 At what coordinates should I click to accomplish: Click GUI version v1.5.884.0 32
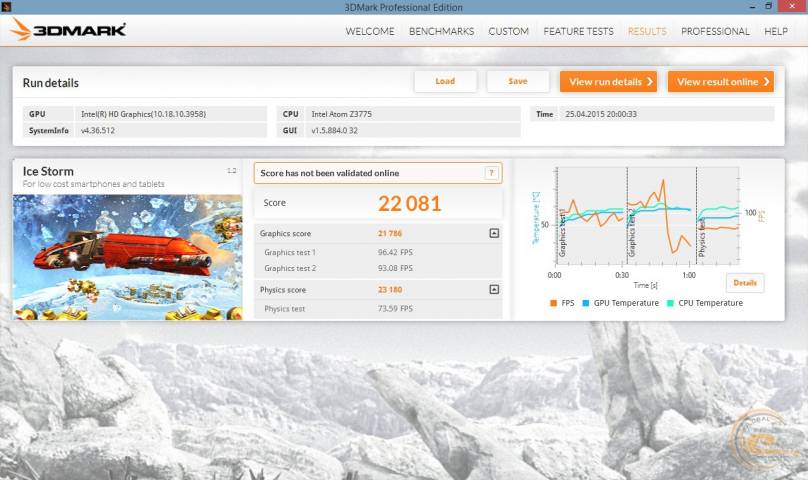334,130
